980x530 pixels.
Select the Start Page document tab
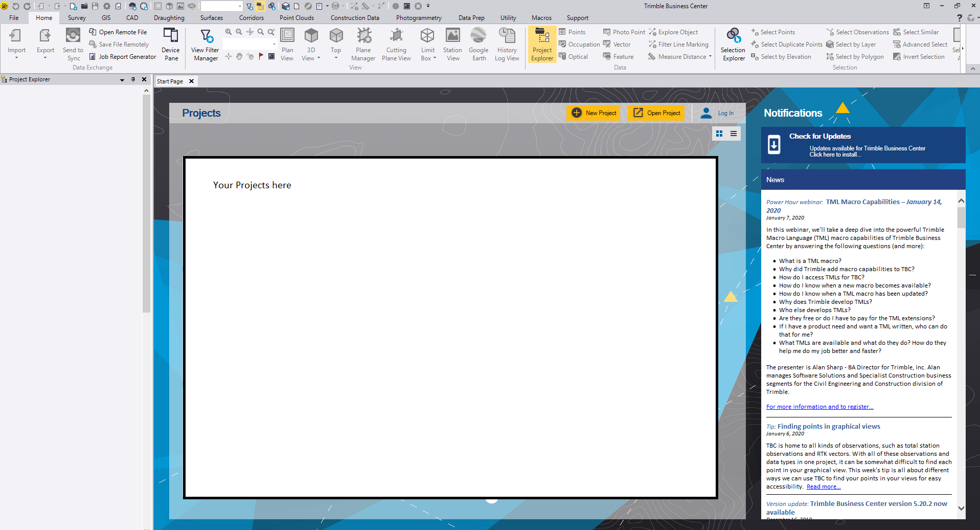pos(170,81)
